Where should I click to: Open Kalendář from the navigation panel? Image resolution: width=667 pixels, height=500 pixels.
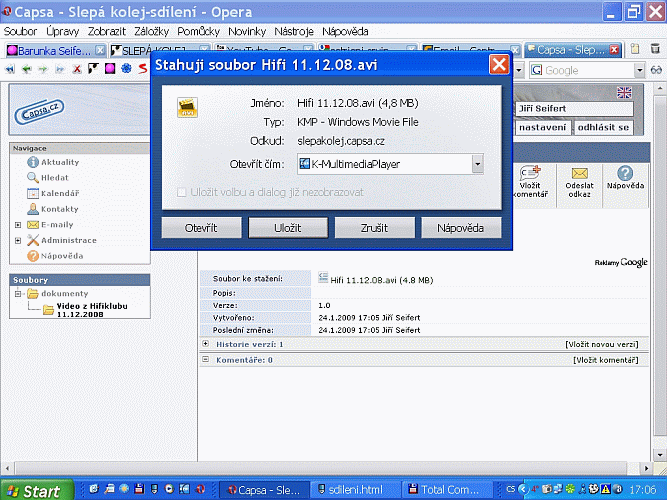[59, 193]
